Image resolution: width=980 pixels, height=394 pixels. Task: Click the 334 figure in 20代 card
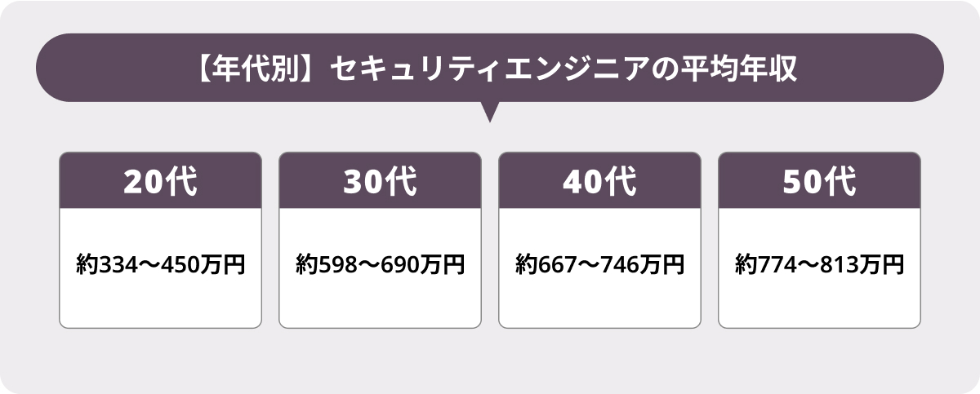point(114,265)
